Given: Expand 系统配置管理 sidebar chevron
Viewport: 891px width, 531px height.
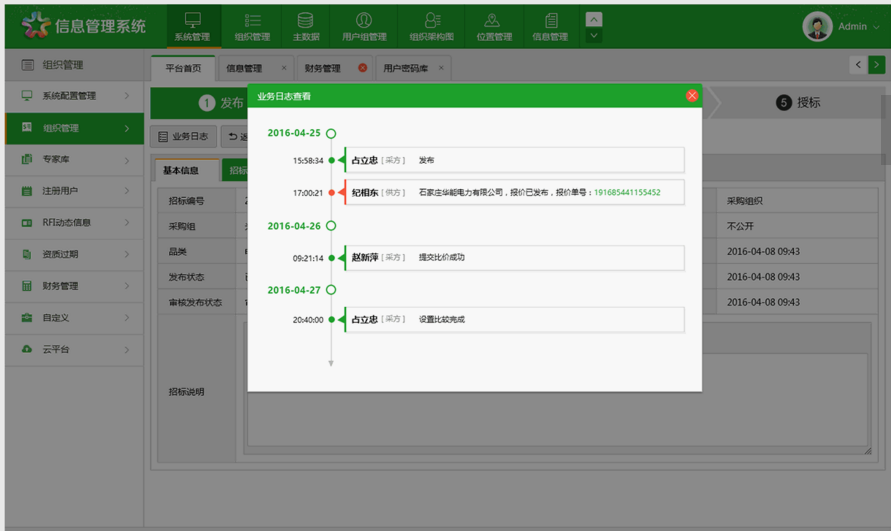Looking at the screenshot, I should (127, 96).
